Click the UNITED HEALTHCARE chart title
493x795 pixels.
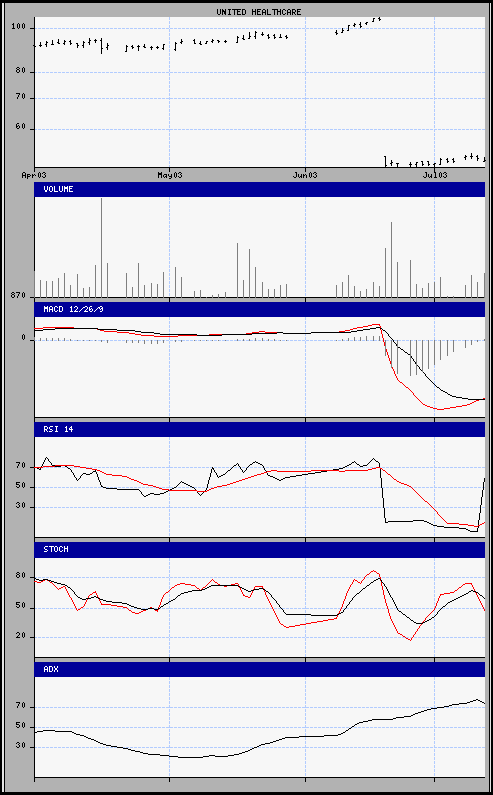(259, 11)
